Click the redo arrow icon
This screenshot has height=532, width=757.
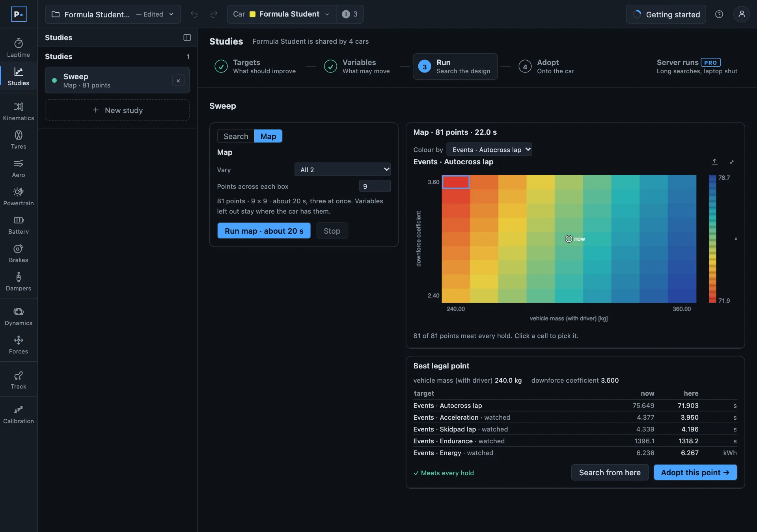click(x=214, y=14)
